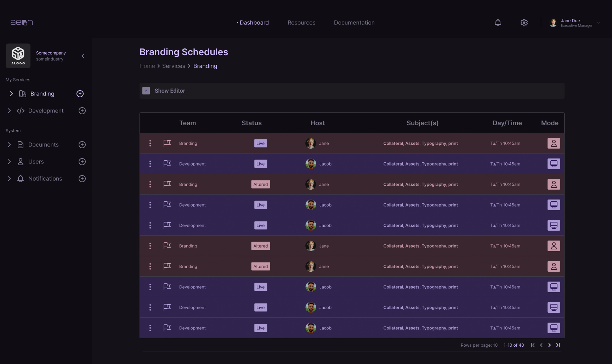Screen dimensions: 612x364
Task: Open the notifications bell icon
Action: pyautogui.click(x=498, y=23)
